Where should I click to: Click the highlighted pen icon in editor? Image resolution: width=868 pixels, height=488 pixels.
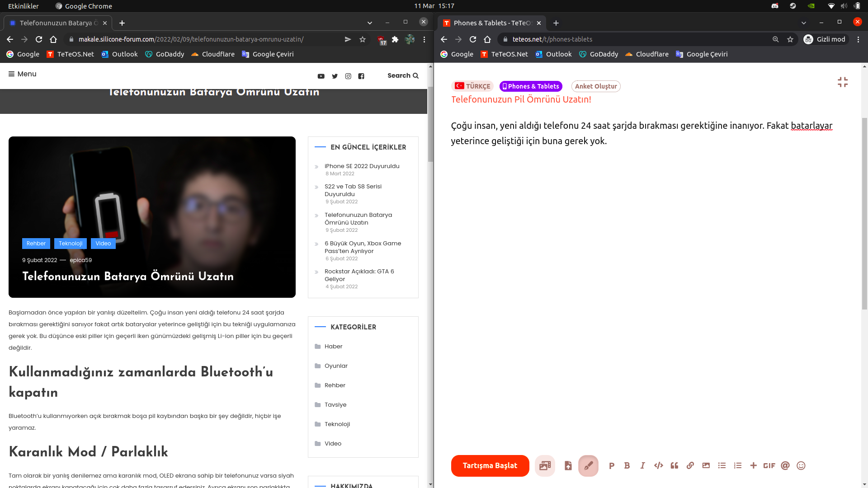pyautogui.click(x=588, y=465)
